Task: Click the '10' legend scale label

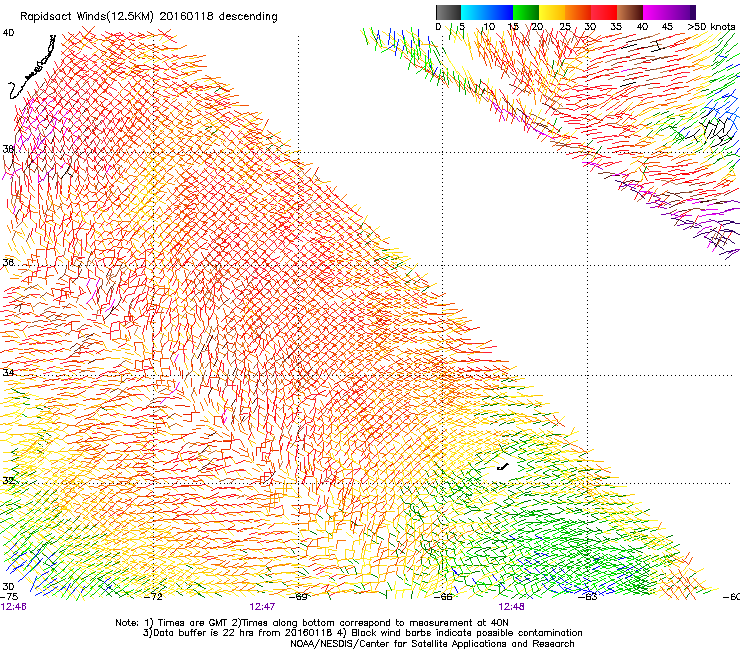Action: pos(489,27)
